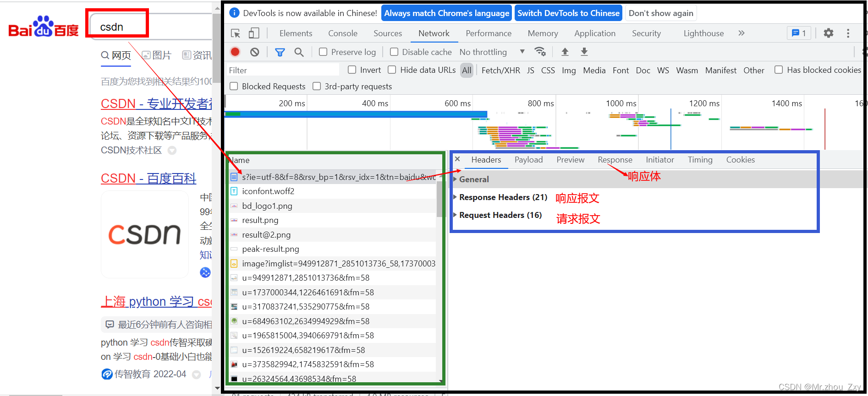Screen dimensions: 868x396
Task: Open DevTools settings gear icon
Action: click(829, 33)
